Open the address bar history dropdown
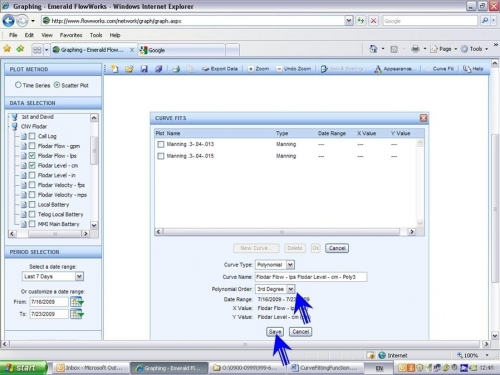The height and width of the screenshot is (375, 500). click(349, 21)
